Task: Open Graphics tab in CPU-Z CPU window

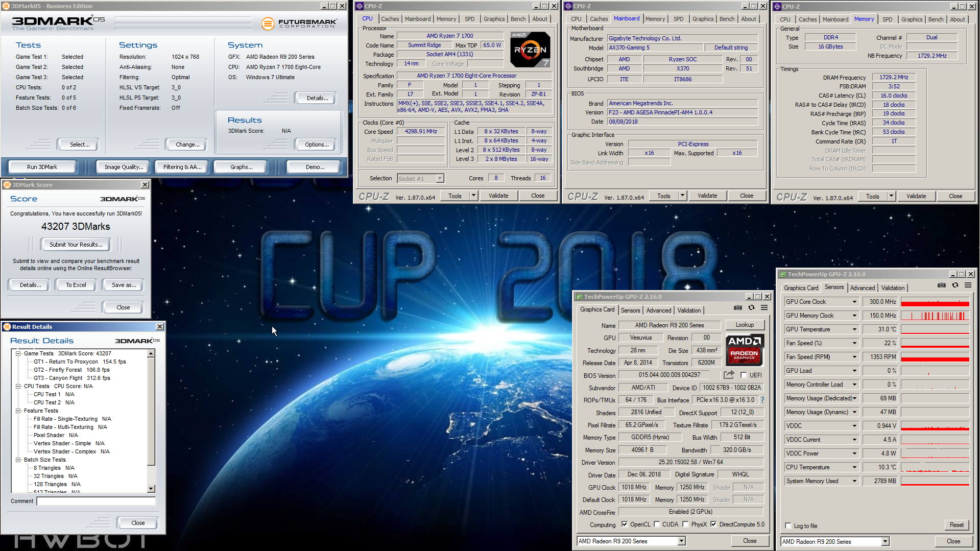Action: [494, 19]
